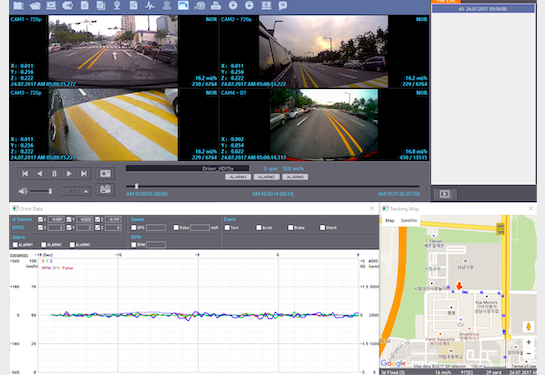This screenshot has width=545, height=375.
Task: Click the first round disc toolbar icon
Action: coord(233,5)
